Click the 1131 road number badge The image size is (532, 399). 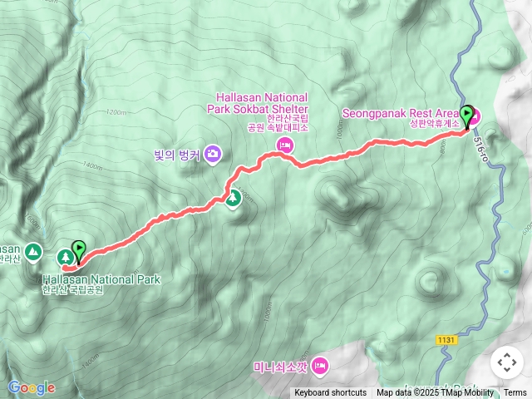[446, 340]
